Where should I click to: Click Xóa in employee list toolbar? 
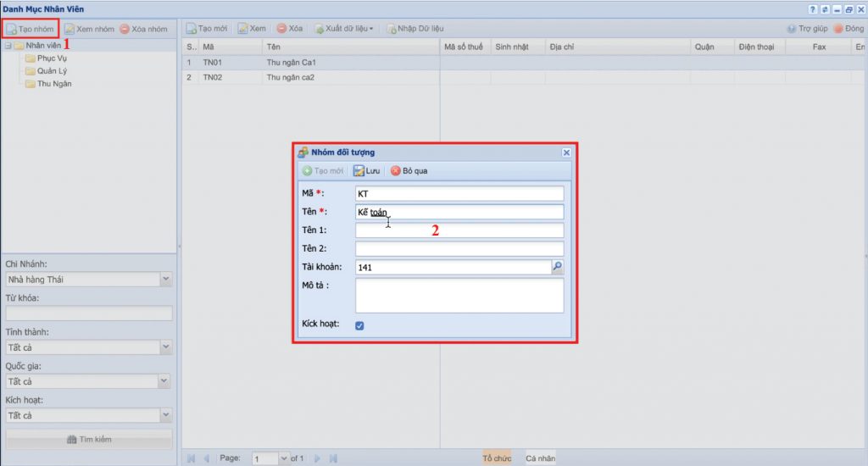290,28
